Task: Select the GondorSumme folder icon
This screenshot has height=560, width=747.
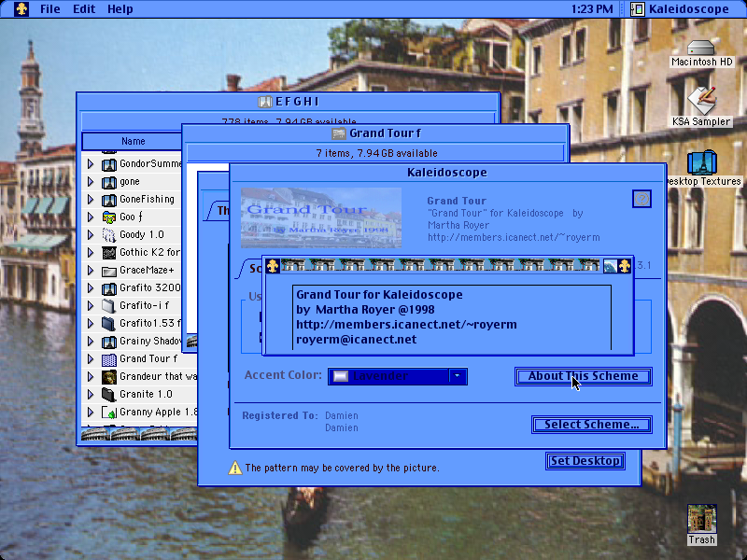Action: click(x=109, y=164)
